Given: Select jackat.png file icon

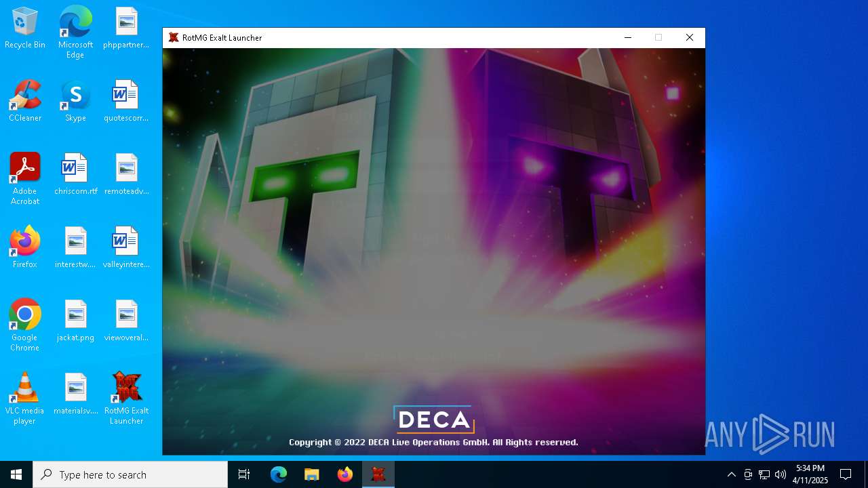Looking at the screenshot, I should [75, 321].
